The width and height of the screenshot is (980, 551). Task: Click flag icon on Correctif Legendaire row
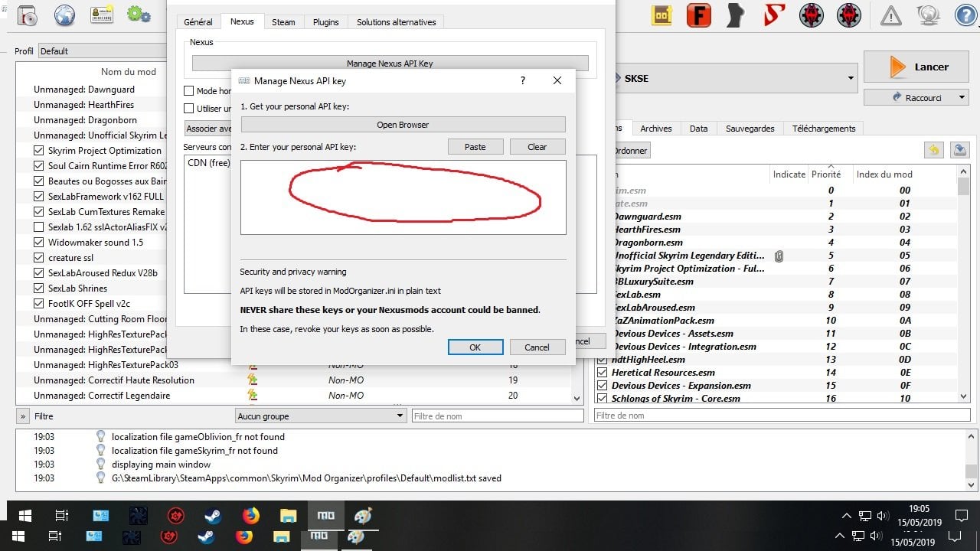[252, 395]
